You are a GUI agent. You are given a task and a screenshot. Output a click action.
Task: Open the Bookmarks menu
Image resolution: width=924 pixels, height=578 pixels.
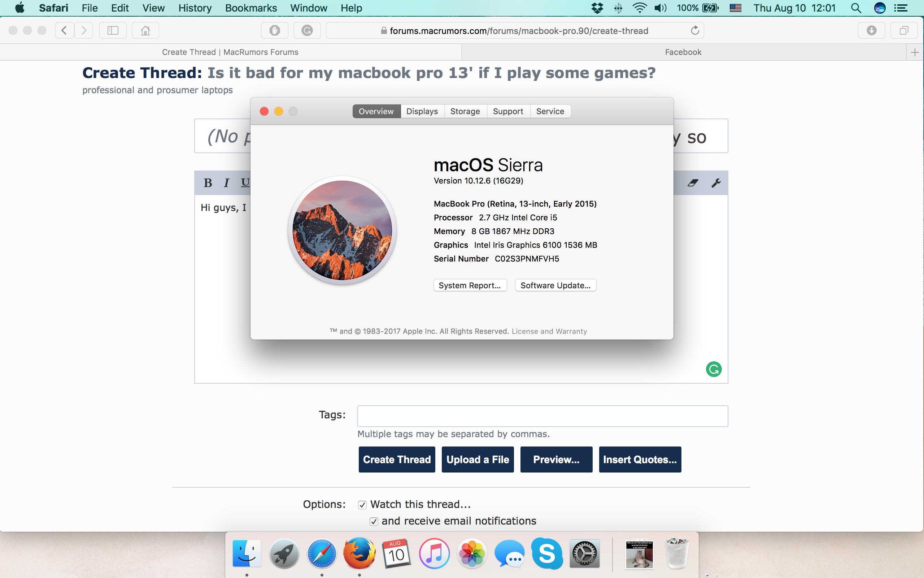251,8
